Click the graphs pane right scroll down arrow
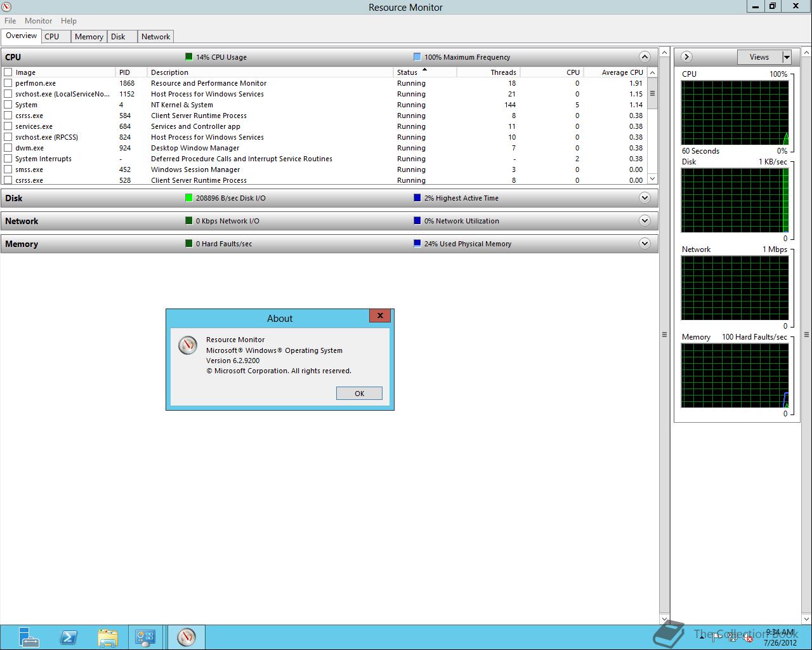Image resolution: width=812 pixels, height=650 pixels. click(x=807, y=619)
